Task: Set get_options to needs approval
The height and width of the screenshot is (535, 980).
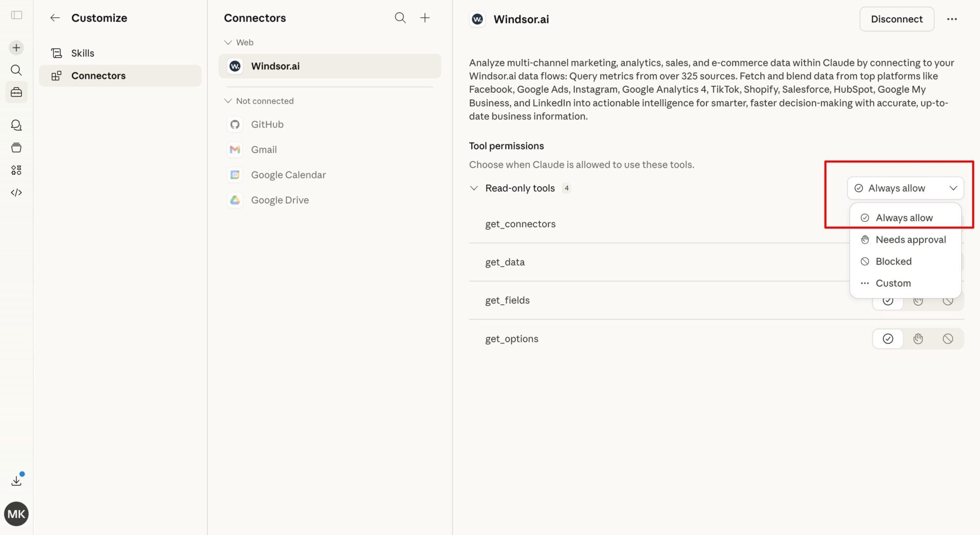Action: pos(918,339)
